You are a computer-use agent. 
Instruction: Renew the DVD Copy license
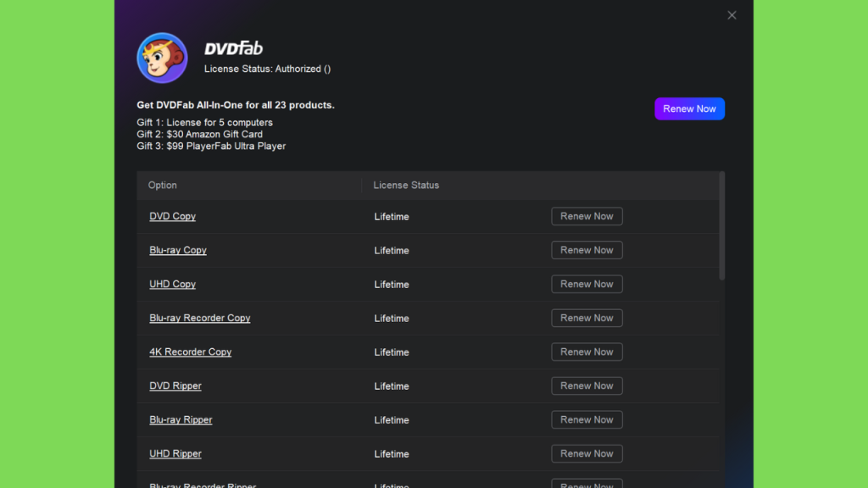click(587, 216)
